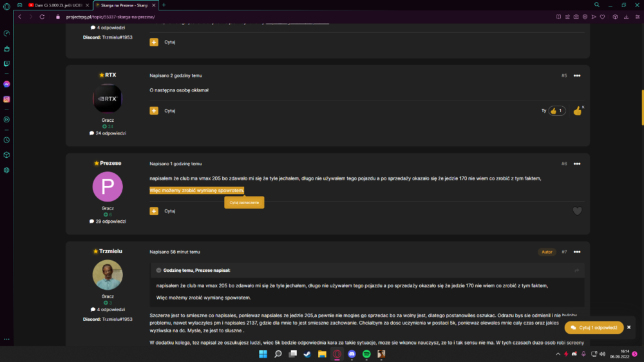
Task: Click the site security lock icon
Action: pyautogui.click(x=58, y=17)
